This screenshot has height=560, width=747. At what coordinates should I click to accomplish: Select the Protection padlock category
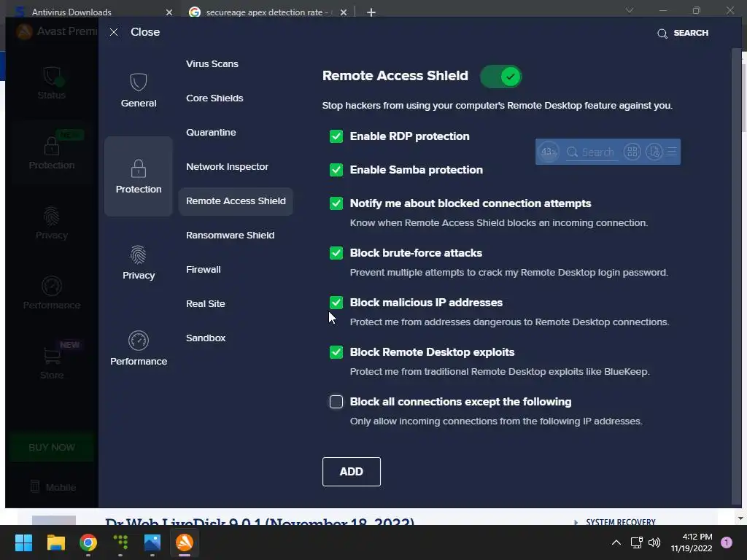[139, 176]
